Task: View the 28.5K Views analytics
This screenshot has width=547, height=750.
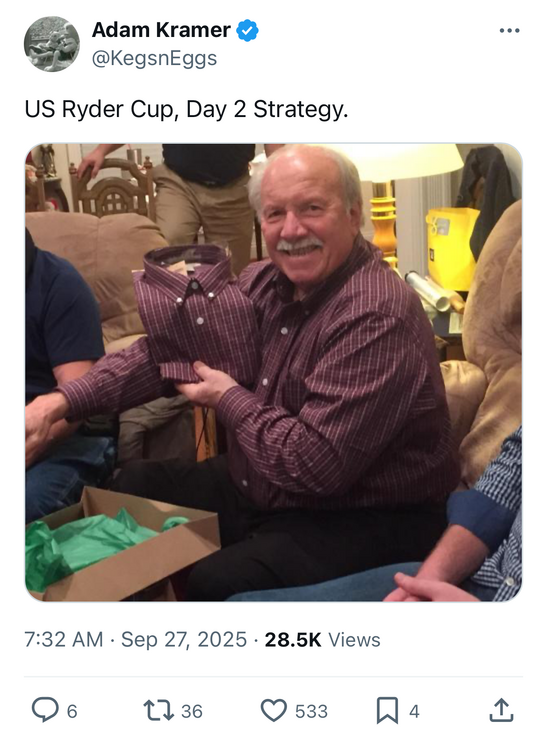Action: (x=322, y=640)
